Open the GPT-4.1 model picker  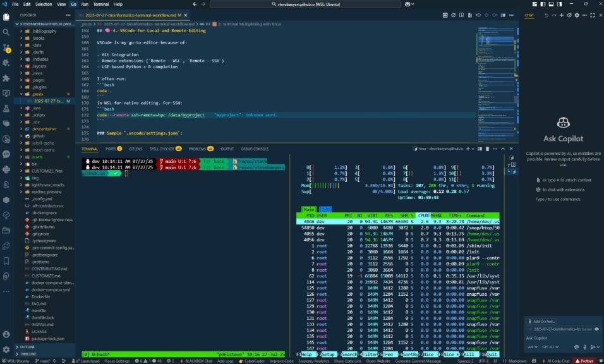(550, 347)
